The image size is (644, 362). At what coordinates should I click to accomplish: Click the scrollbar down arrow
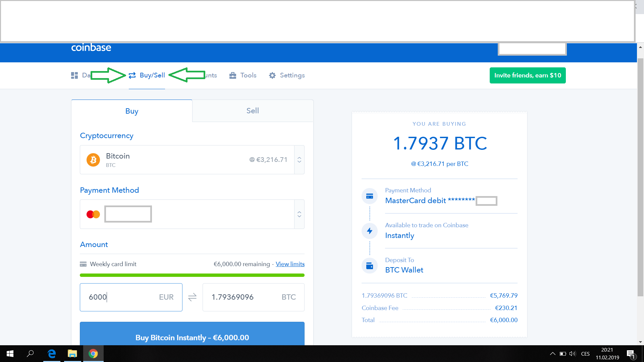(640, 342)
